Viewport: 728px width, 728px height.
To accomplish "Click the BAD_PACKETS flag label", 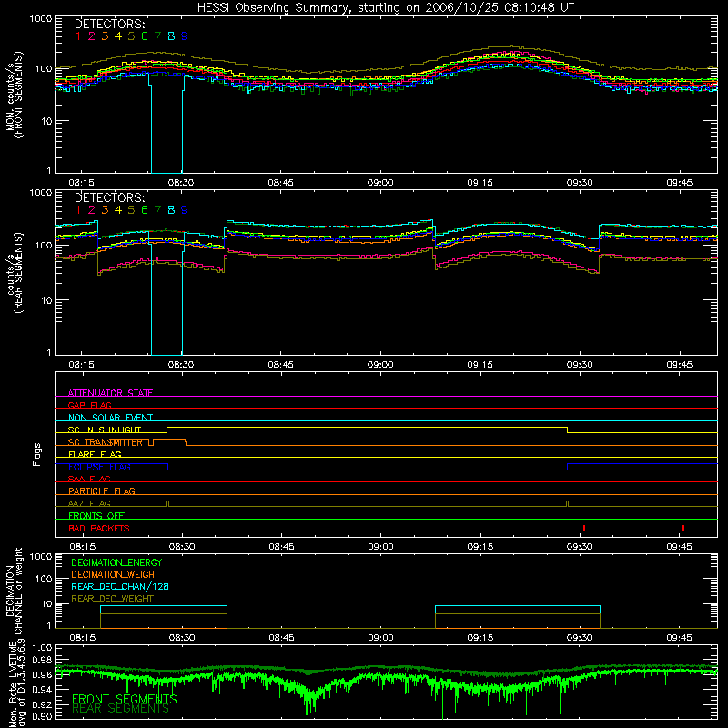I will coord(99,528).
